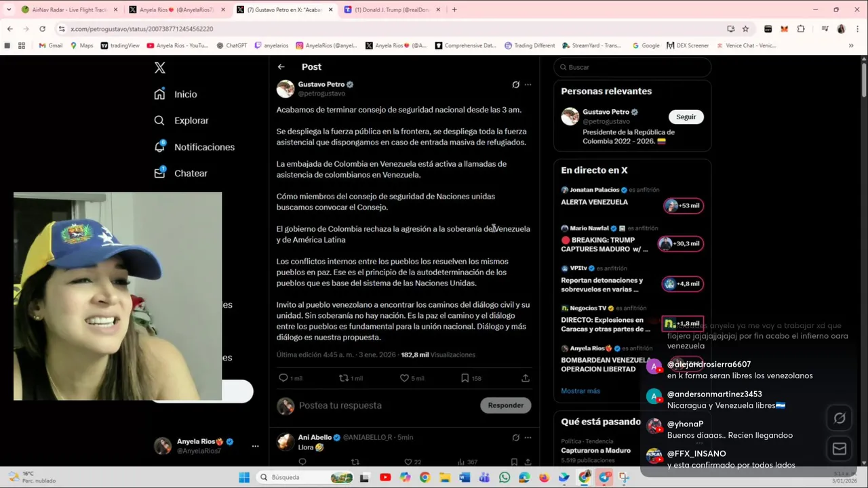Open Jonatan Palacios ALERTA VENEZUELA live
868x488 pixels.
[x=632, y=197]
